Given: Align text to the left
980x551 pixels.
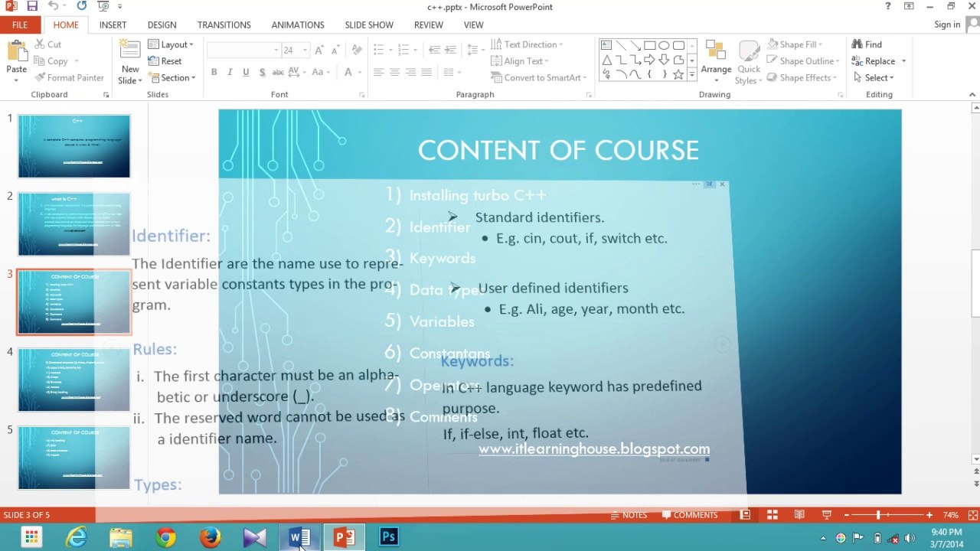Looking at the screenshot, I should pos(378,72).
